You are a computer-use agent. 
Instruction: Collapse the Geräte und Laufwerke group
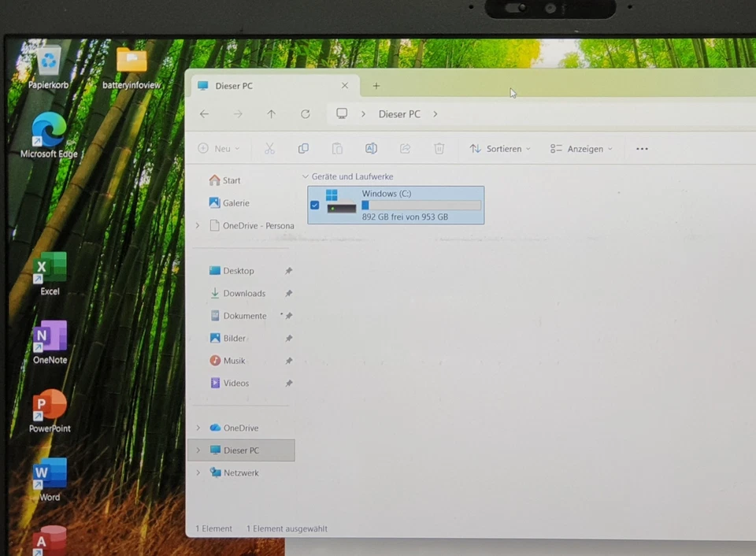click(306, 176)
